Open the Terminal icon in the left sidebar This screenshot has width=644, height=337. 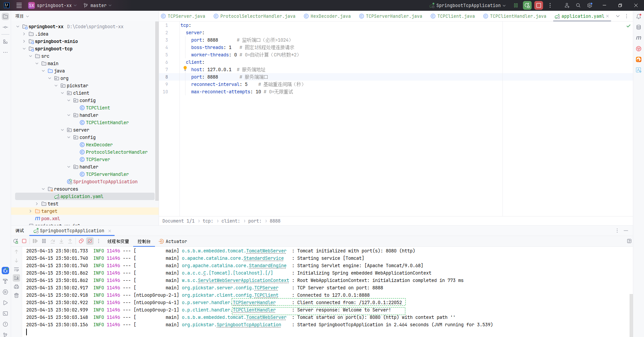[5, 314]
